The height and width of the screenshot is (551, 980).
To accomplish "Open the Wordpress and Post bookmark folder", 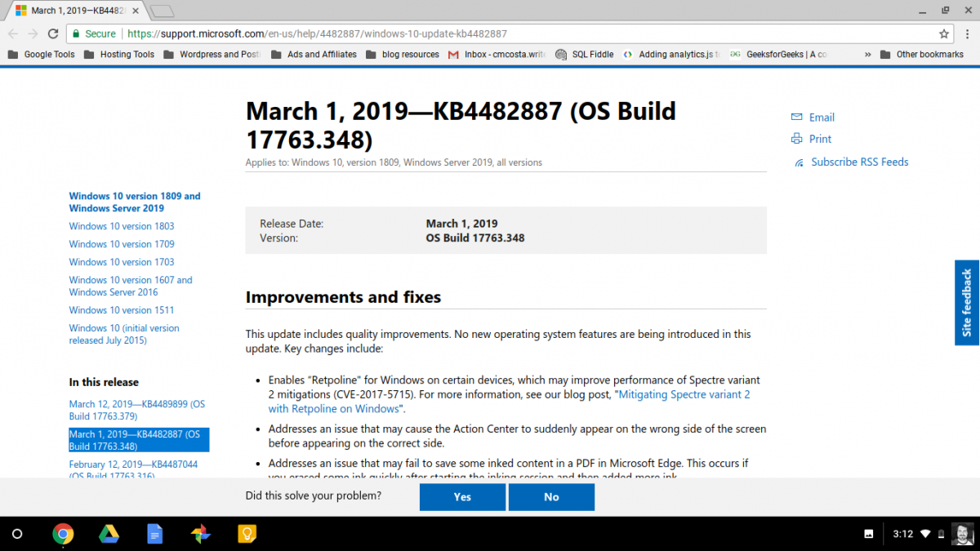I will 212,55.
